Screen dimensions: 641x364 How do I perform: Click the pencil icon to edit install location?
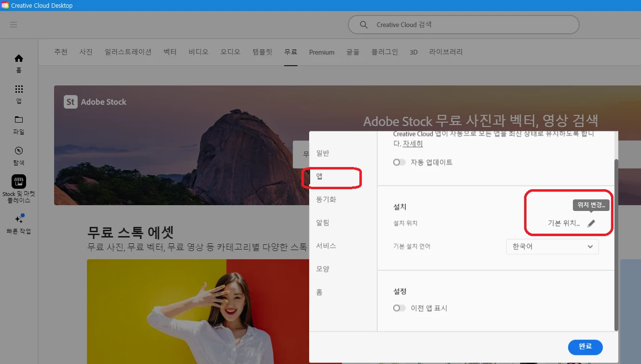[591, 223]
